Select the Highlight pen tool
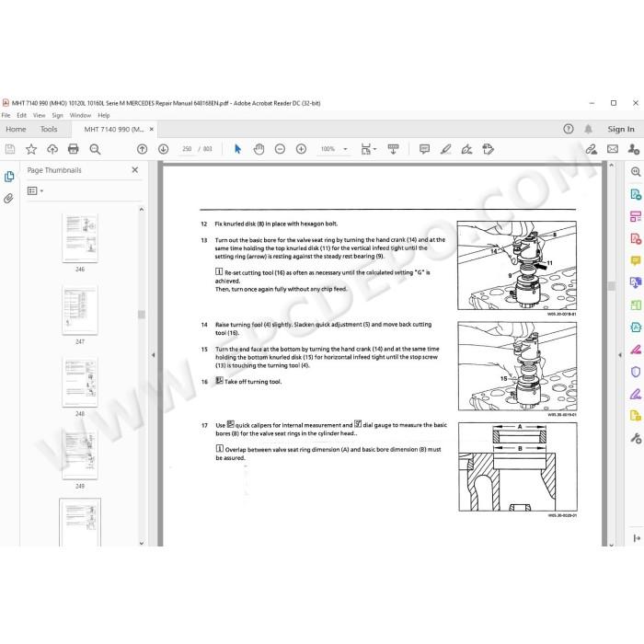Viewport: 644px width, 644px height. pos(445,149)
